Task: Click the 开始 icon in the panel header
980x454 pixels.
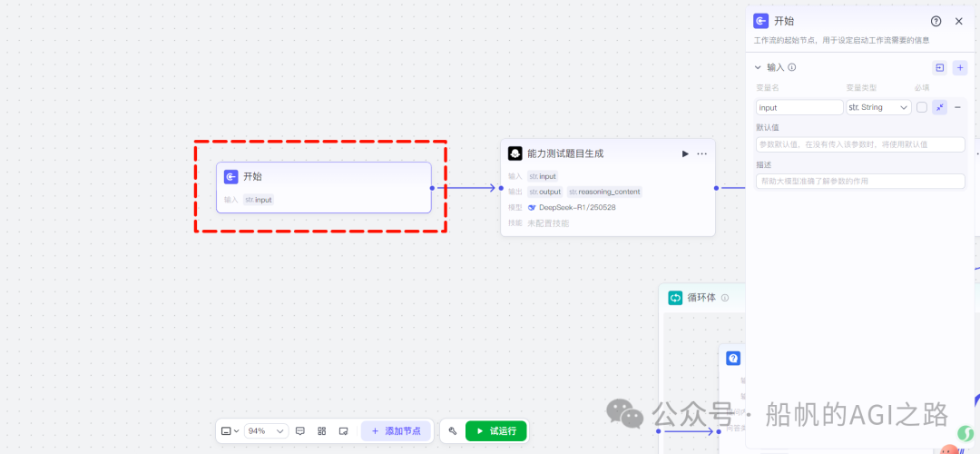Action: tap(760, 21)
